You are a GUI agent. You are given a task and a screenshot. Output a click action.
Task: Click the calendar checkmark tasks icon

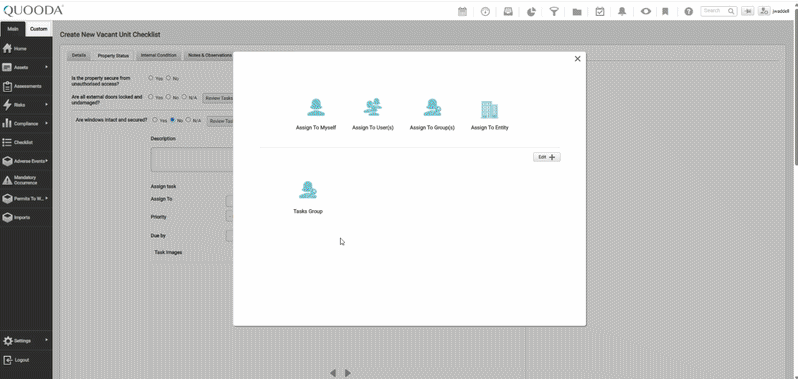[600, 11]
